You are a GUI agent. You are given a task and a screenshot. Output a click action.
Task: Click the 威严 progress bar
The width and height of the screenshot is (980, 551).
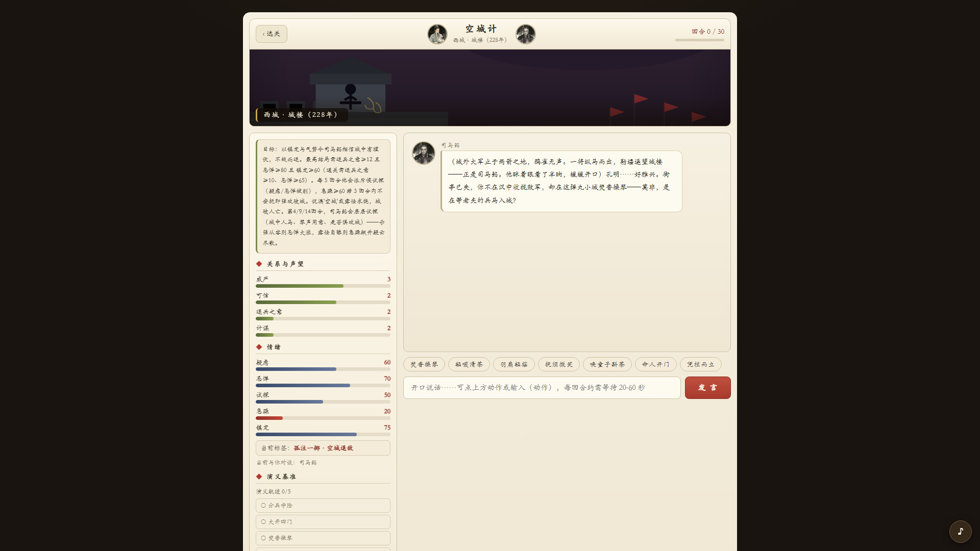point(323,286)
